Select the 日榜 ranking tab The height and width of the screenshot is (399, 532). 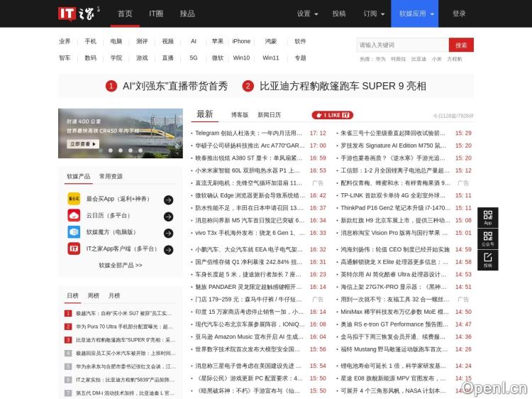pos(72,295)
